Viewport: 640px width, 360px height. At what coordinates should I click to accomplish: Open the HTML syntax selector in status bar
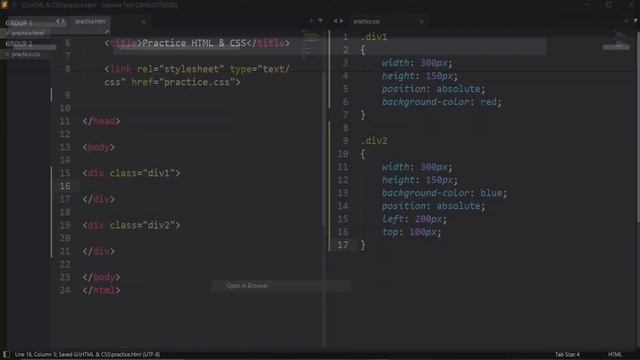pos(615,354)
